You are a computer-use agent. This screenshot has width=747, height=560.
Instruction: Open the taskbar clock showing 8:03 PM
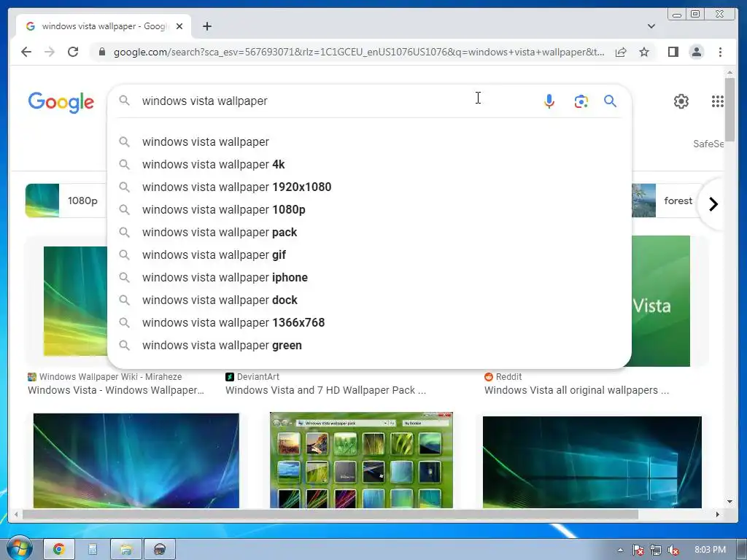(710, 550)
